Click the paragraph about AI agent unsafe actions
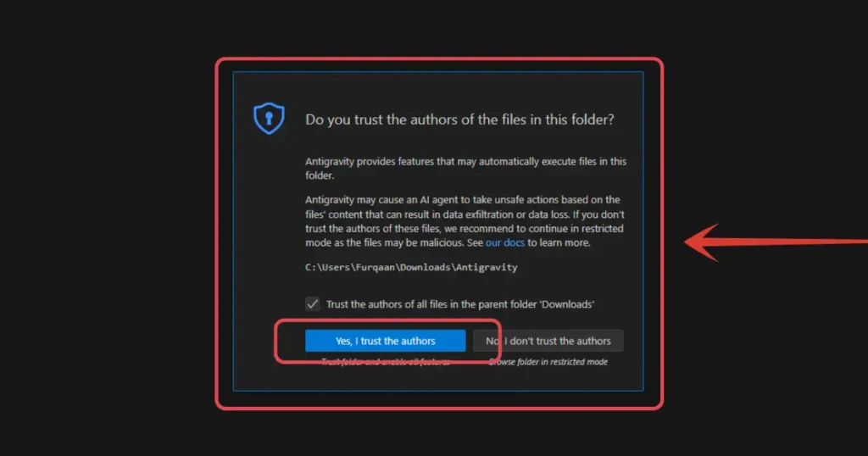 pyautogui.click(x=465, y=221)
